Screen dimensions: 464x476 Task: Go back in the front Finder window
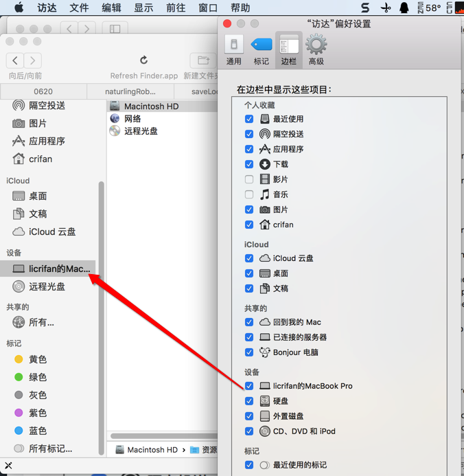pyautogui.click(x=15, y=60)
